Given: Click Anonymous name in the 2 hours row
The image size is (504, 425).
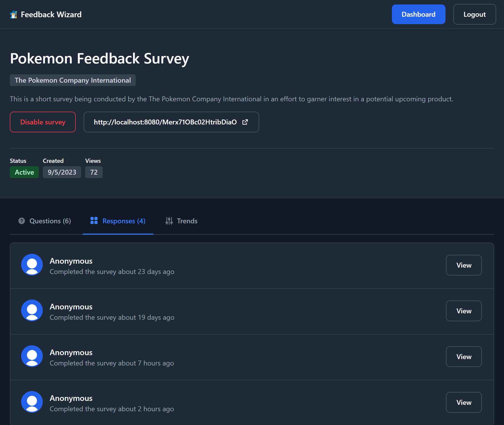Looking at the screenshot, I should (x=71, y=398).
